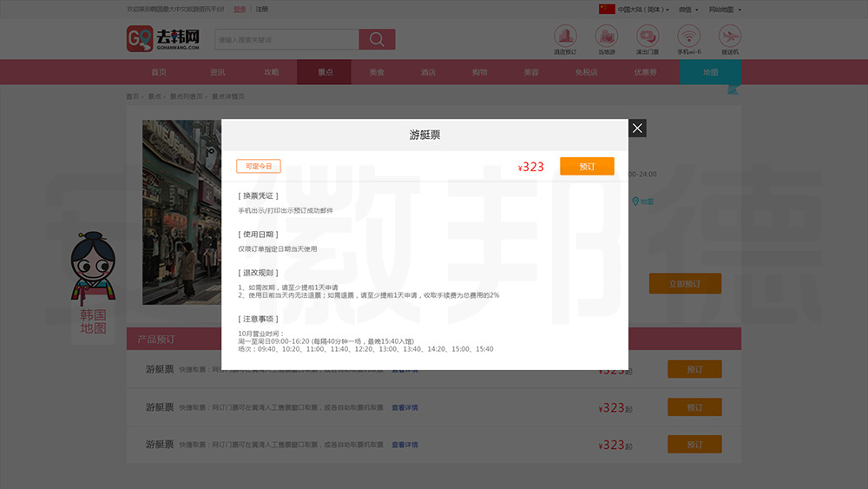Expand the 网站地图 dropdown
Viewport: 868px width, 489px height.
coord(725,10)
